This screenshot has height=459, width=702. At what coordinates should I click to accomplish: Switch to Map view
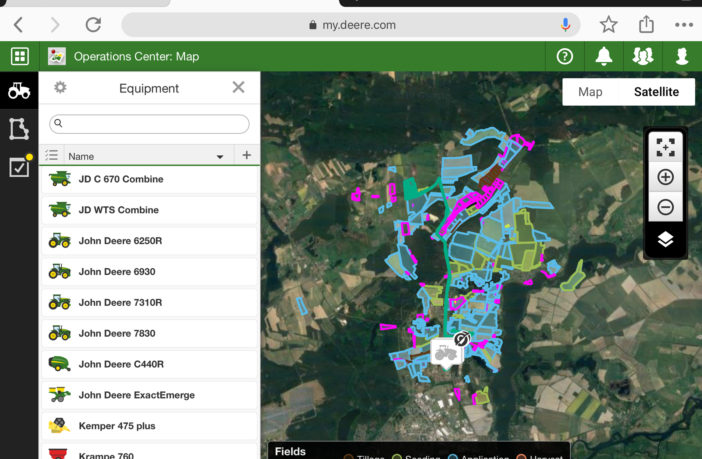[x=590, y=92]
